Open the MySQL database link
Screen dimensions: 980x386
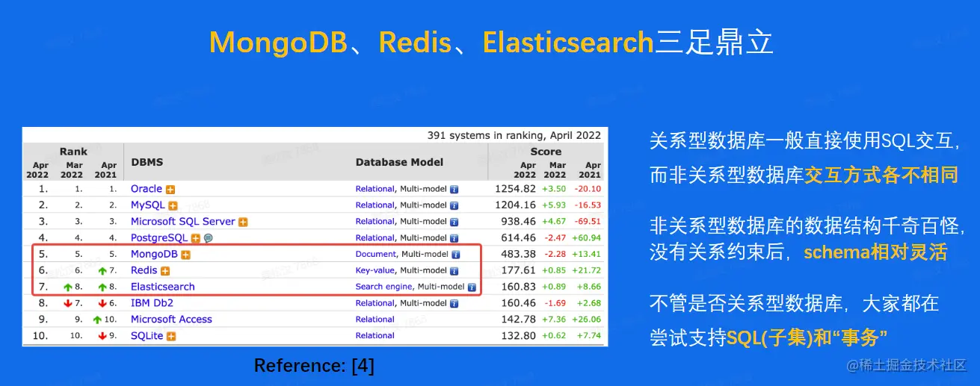pos(148,205)
